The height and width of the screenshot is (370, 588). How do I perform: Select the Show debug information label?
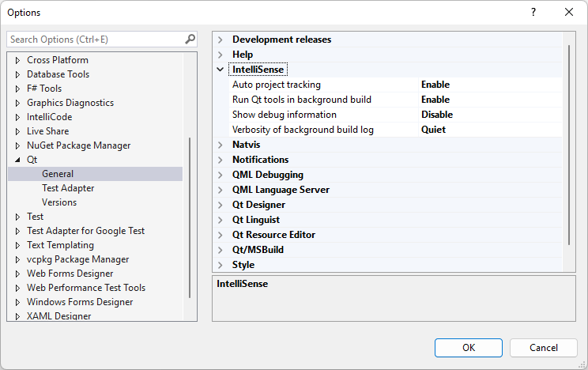click(x=285, y=115)
